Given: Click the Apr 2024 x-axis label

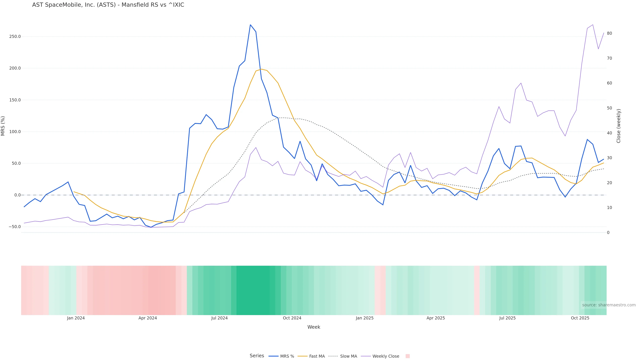Looking at the screenshot, I should pos(148,318).
